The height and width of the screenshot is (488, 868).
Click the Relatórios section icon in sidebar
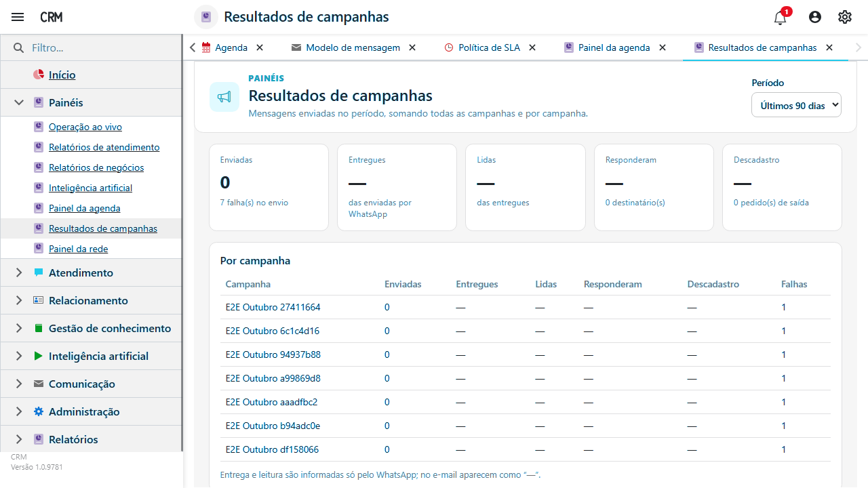coord(39,439)
